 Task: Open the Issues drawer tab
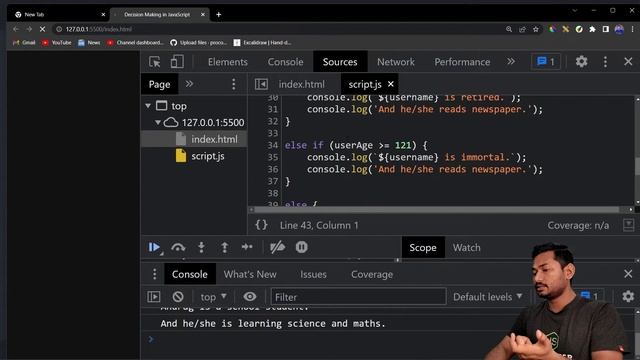click(x=313, y=274)
